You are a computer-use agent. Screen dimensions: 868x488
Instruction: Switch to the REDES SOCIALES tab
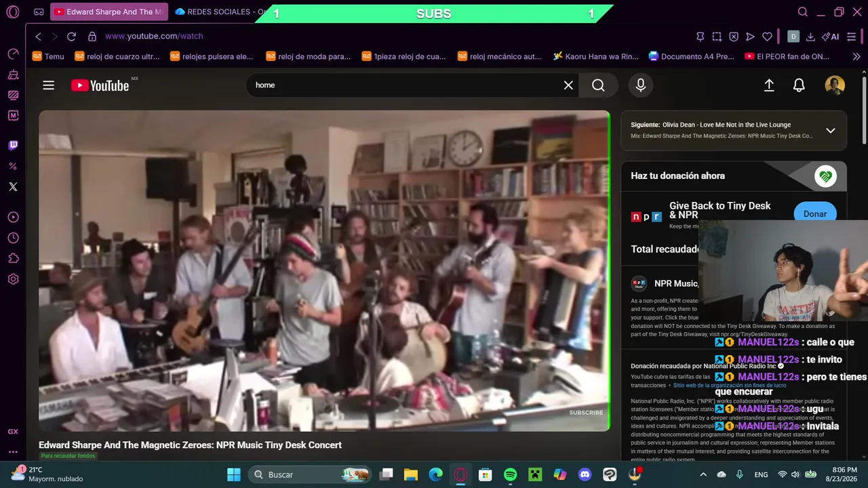[x=220, y=12]
